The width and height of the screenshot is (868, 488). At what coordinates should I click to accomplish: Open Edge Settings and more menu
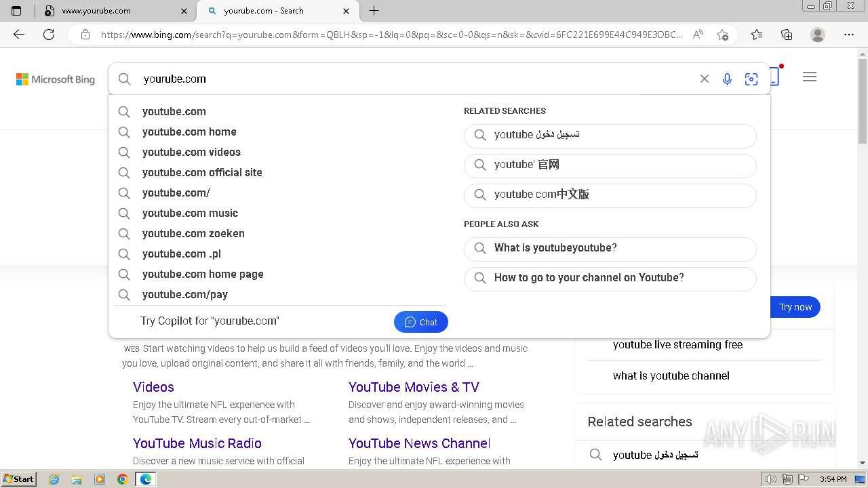tap(849, 35)
